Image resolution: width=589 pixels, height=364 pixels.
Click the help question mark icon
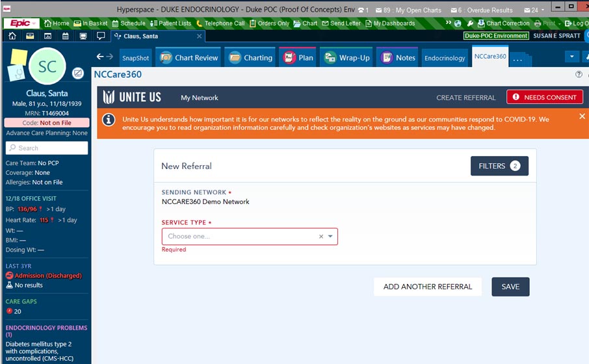pos(579,74)
